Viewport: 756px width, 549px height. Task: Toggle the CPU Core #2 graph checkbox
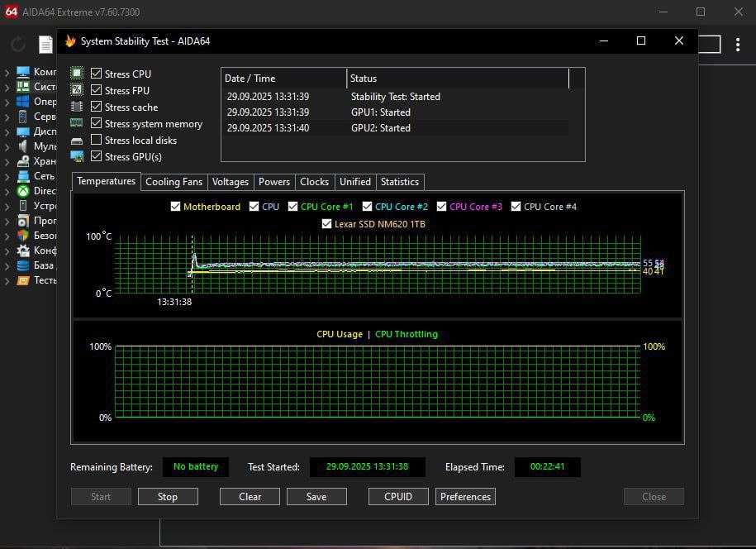point(367,207)
